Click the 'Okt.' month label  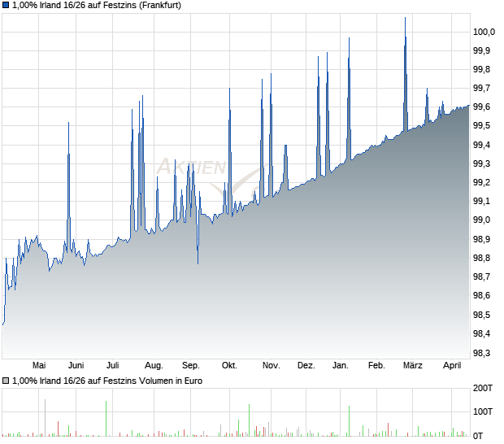pyautogui.click(x=229, y=366)
